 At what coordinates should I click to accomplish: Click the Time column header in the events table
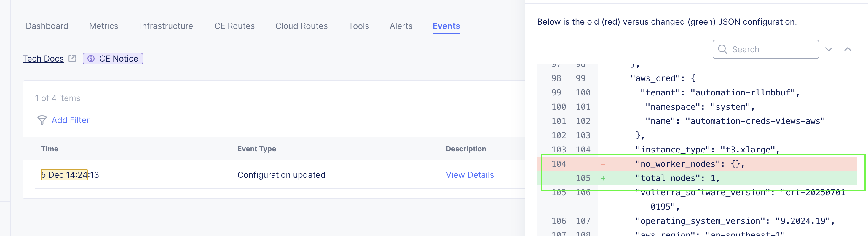49,149
